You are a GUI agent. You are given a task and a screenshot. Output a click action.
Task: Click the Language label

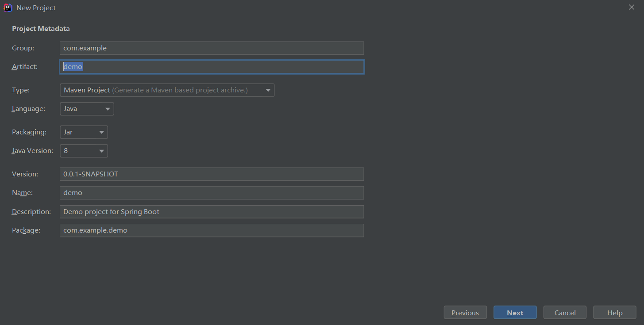coord(28,109)
